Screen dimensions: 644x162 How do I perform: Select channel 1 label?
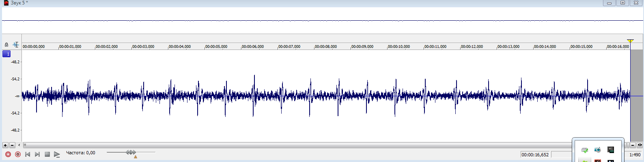point(6,54)
